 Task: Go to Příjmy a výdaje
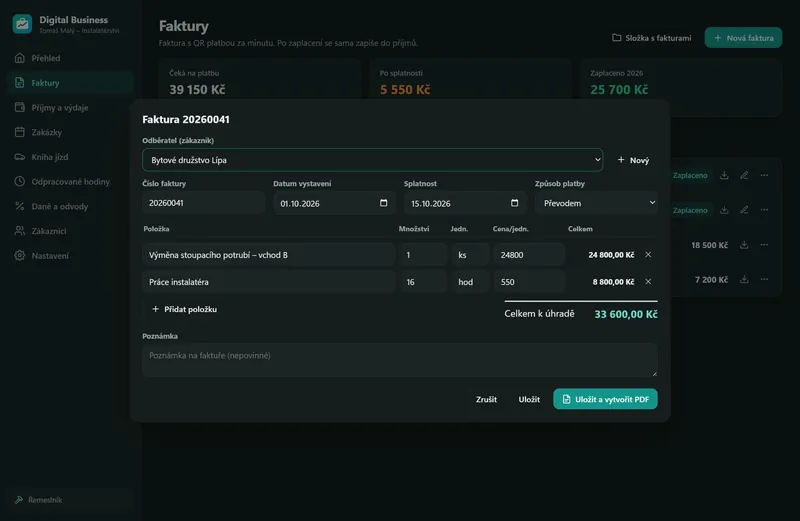click(x=70, y=108)
